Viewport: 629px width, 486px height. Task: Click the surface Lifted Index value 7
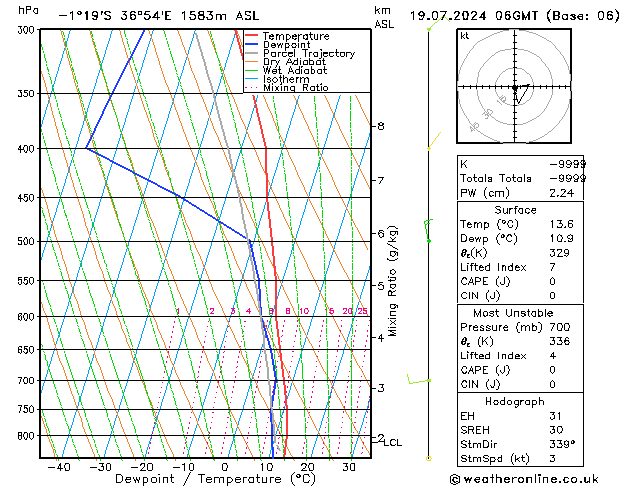coord(553,267)
